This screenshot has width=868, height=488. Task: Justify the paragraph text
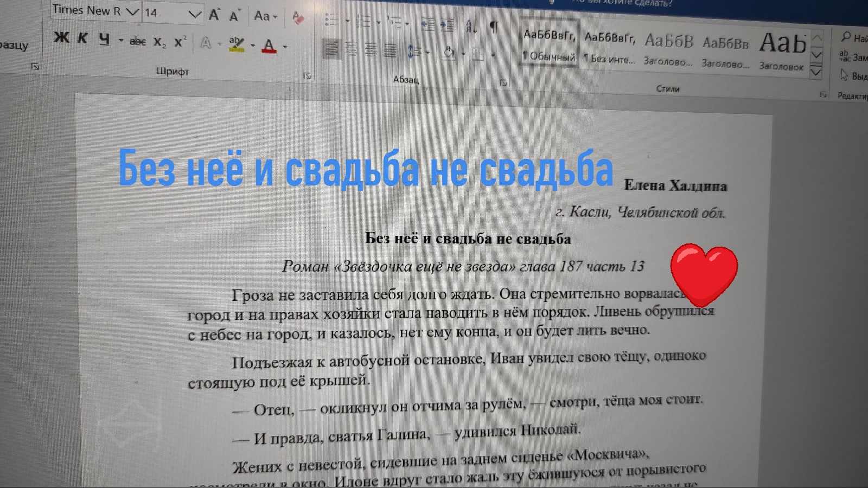coord(390,50)
